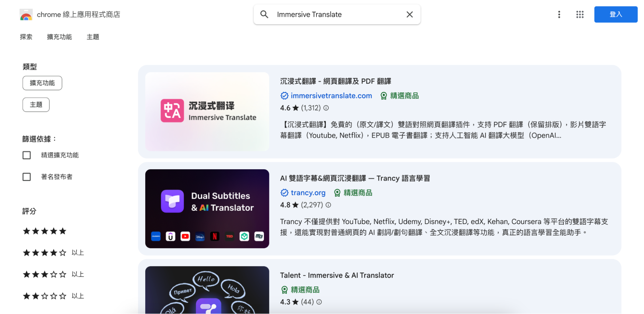Select the five-star rating filter
The height and width of the screenshot is (314, 644).
tap(44, 231)
